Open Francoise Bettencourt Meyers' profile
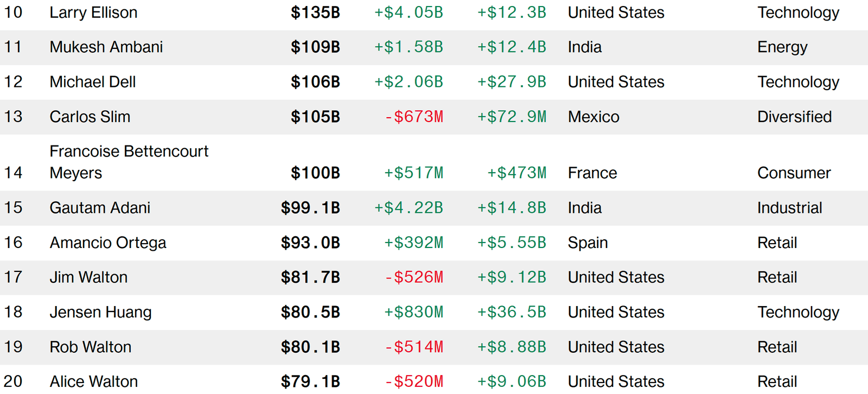This screenshot has width=868, height=394. pos(129,162)
